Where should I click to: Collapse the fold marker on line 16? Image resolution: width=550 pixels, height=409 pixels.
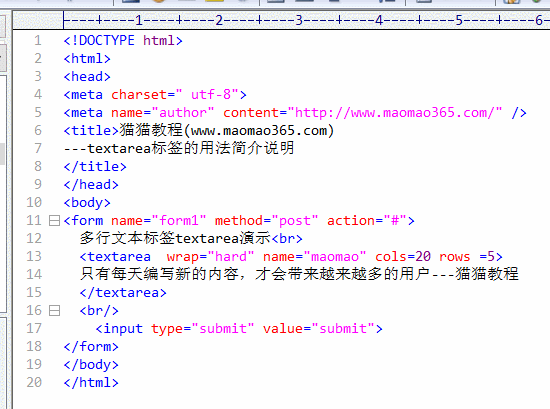click(54, 310)
